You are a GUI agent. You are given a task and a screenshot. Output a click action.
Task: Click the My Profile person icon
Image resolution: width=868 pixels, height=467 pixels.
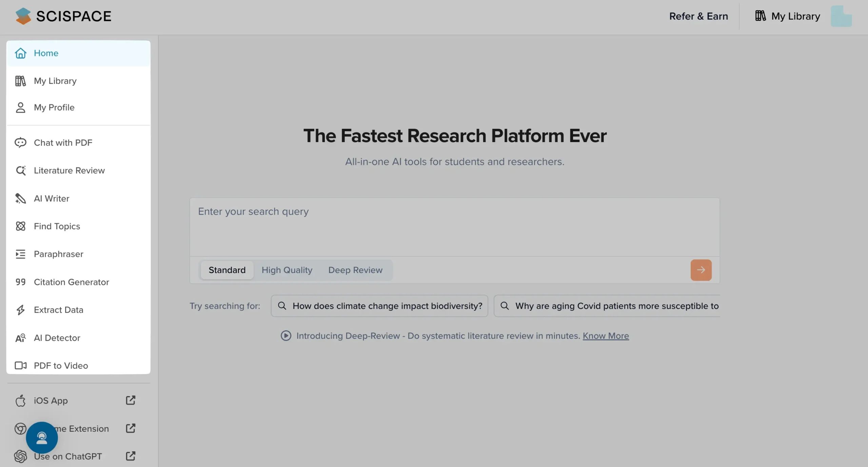click(x=21, y=108)
